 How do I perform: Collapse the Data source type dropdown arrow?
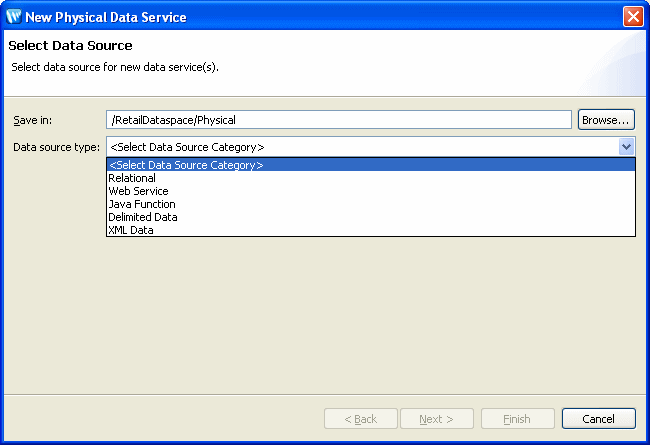[626, 147]
